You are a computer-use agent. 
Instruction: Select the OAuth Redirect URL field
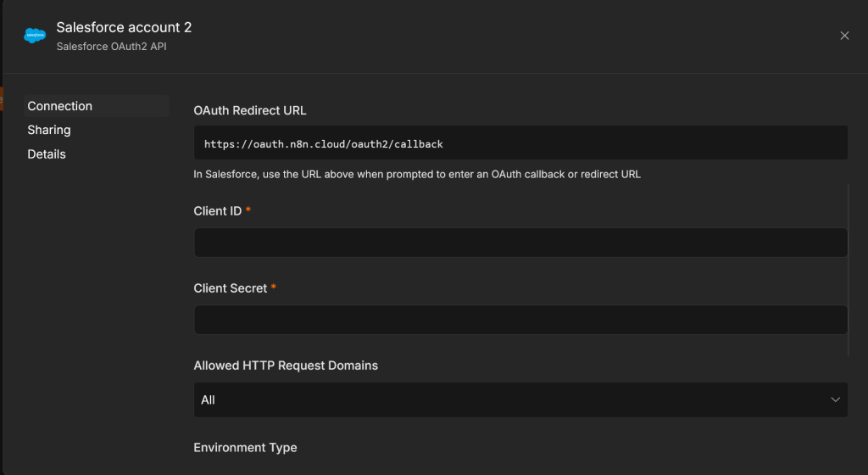520,142
